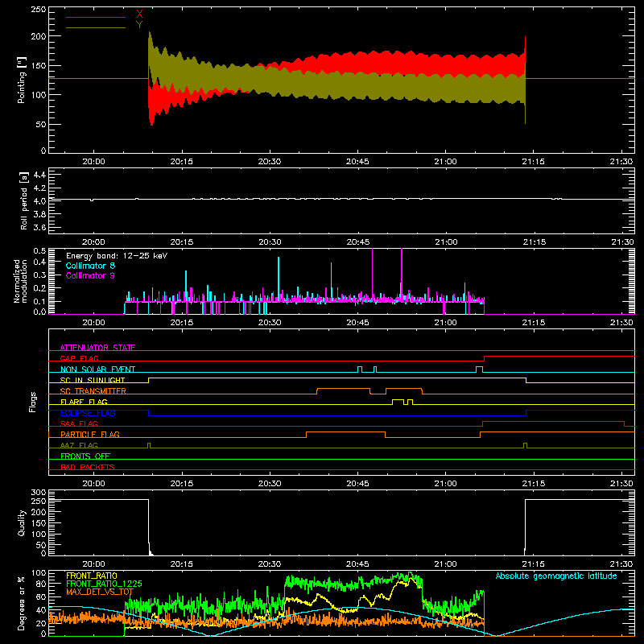Click the '21:00' time tick under Roll period plot

446,242
